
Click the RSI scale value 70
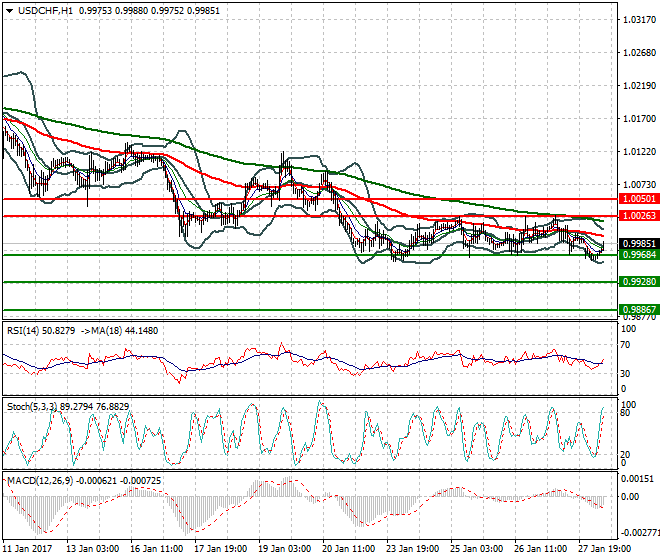(625, 345)
